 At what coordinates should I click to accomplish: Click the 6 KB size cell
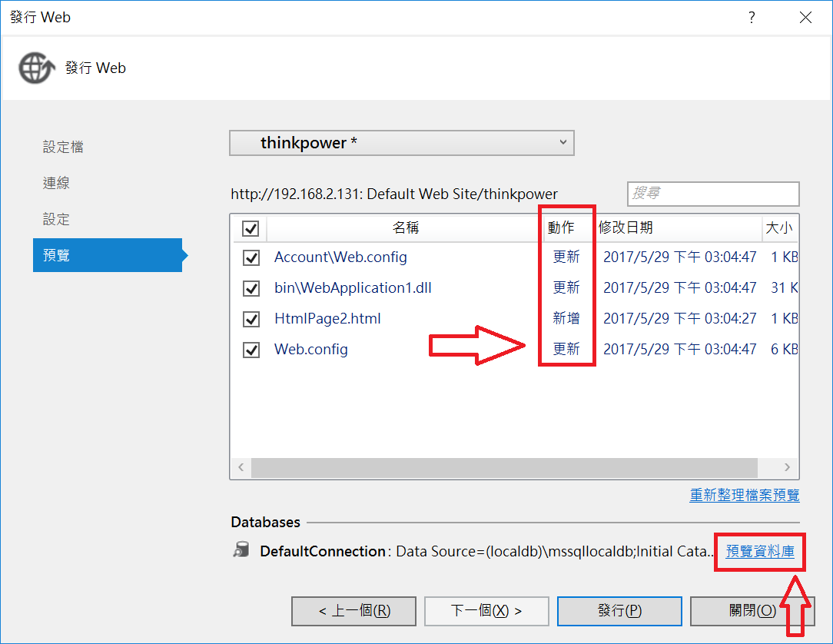(784, 349)
